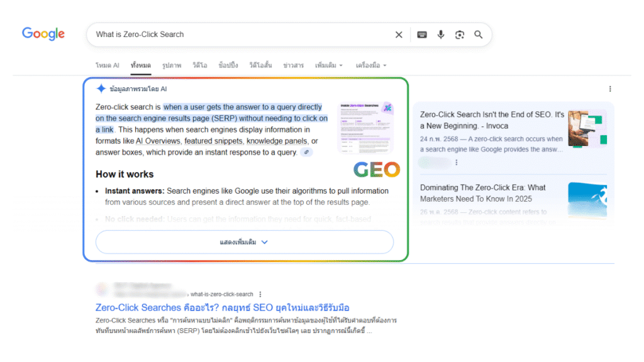This screenshot has width=644, height=362.
Task: Click the magnifying glass search button
Action: click(x=479, y=35)
